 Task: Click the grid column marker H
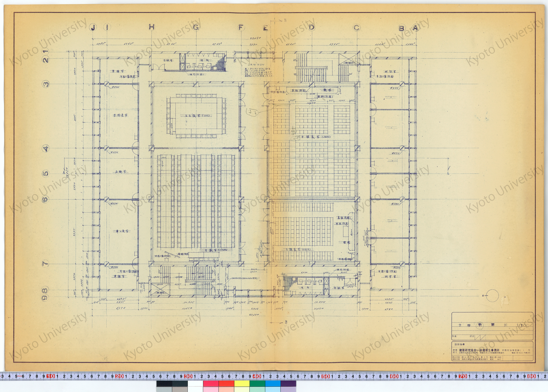point(151,27)
